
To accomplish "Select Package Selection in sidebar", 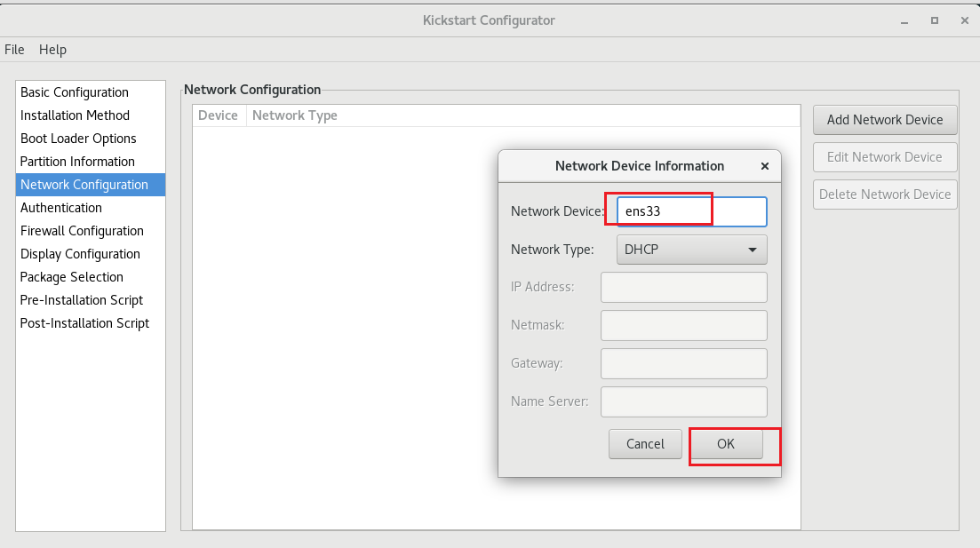I will (71, 277).
